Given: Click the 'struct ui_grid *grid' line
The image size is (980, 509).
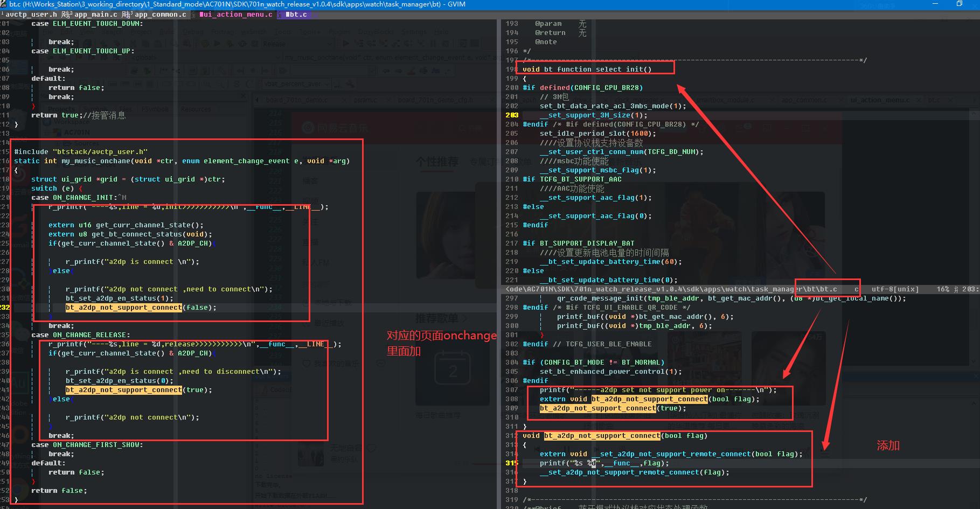Looking at the screenshot, I should pos(128,179).
